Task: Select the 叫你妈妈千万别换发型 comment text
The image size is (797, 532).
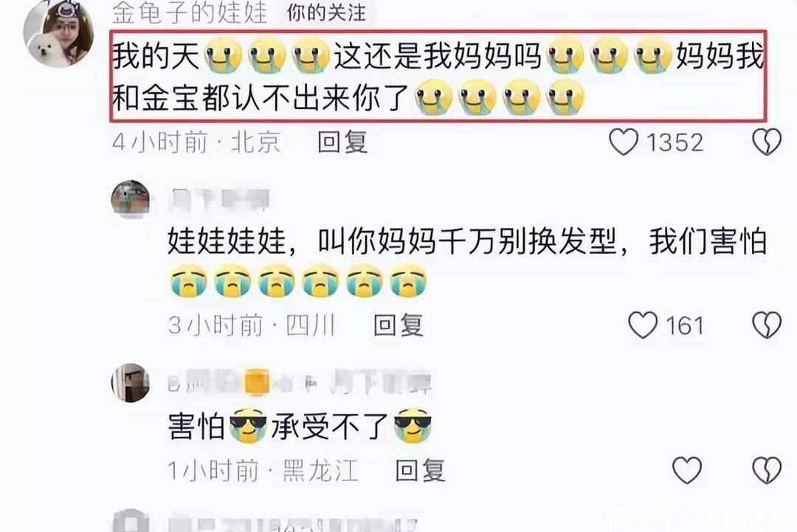Action: [x=468, y=262]
